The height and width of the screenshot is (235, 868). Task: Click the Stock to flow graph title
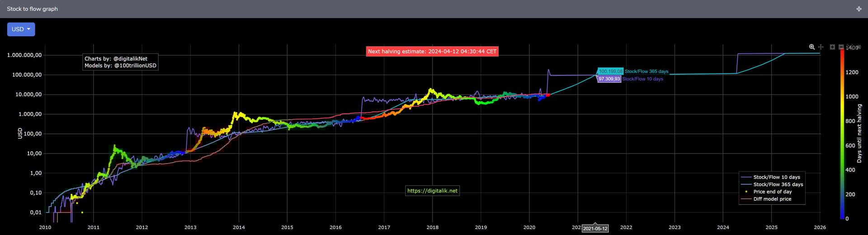click(33, 9)
